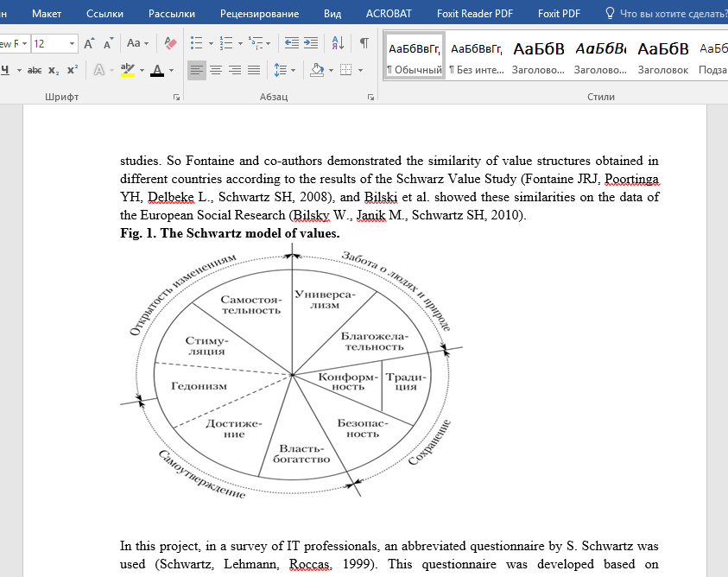The height and width of the screenshot is (577, 728).
Task: Open the Font dialog launcher
Action: click(176, 97)
